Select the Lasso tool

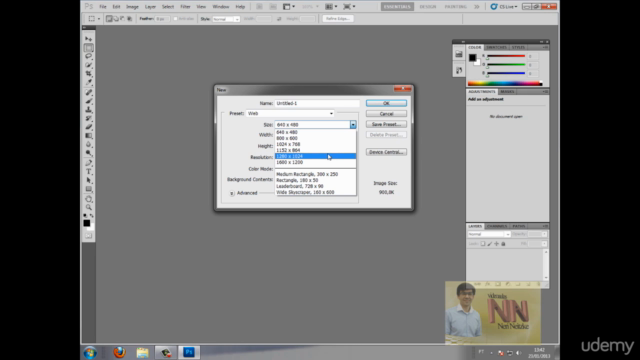(x=89, y=56)
